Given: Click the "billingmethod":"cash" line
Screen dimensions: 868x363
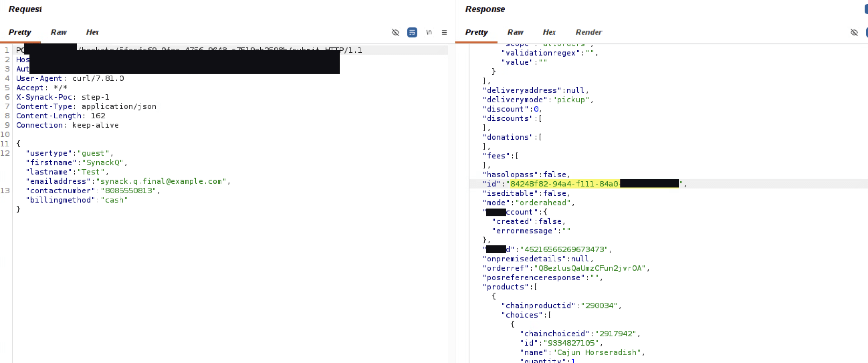Looking at the screenshot, I should [x=77, y=200].
